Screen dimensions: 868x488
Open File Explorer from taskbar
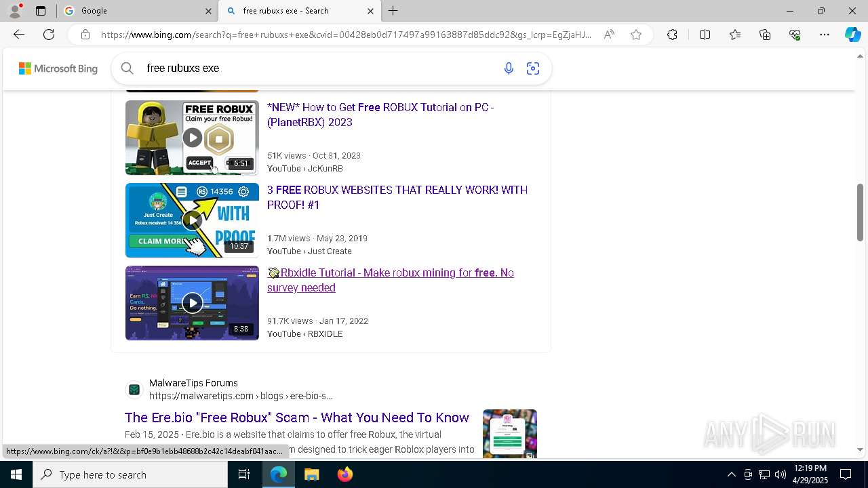tap(311, 474)
